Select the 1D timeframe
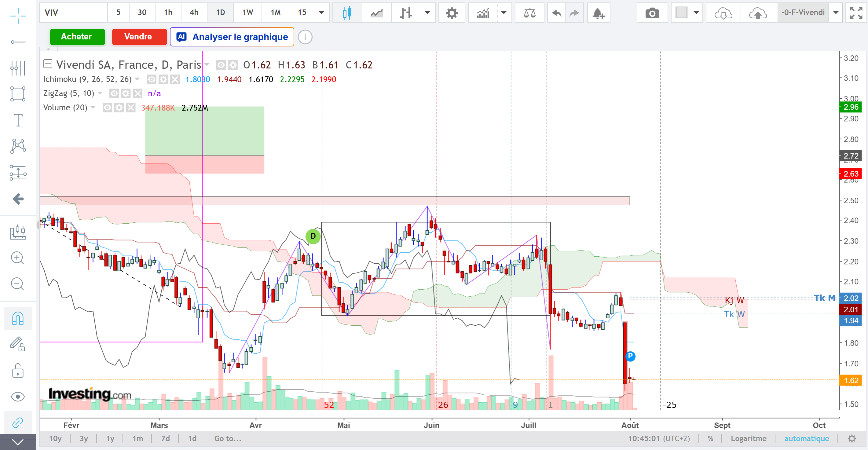Viewport: 868px width, 450px height. tap(220, 13)
